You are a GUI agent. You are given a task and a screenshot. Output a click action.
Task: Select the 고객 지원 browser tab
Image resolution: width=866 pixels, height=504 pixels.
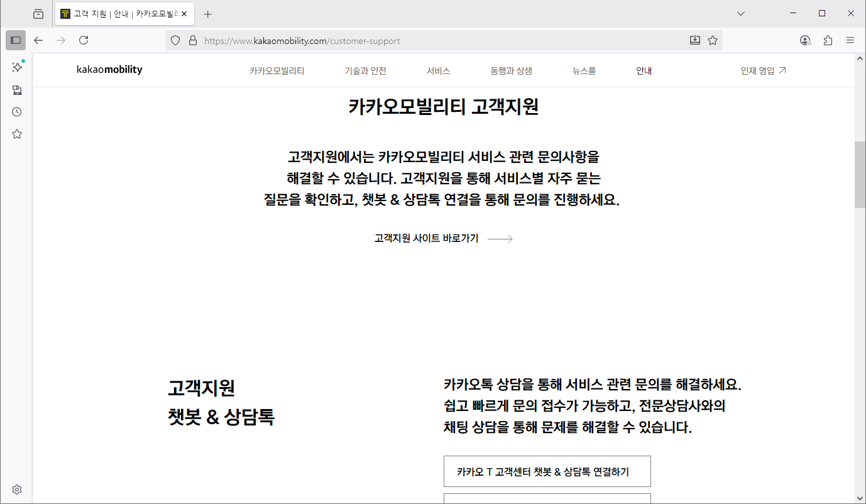[x=119, y=13]
